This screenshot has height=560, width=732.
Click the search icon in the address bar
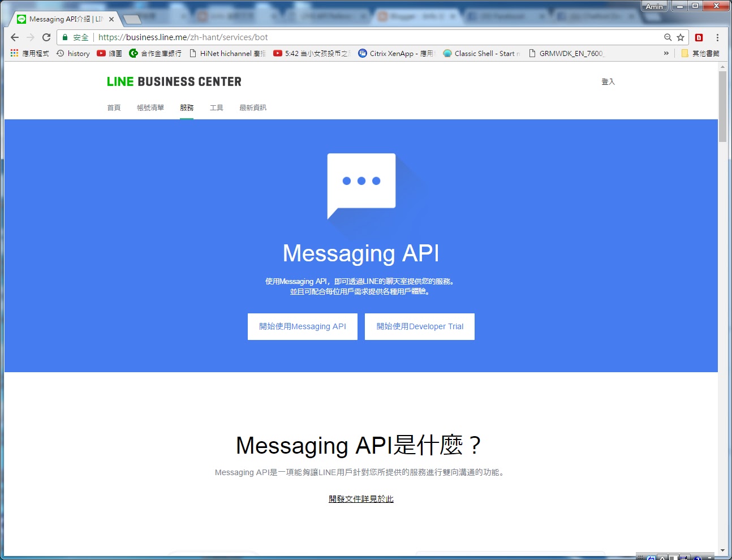668,37
